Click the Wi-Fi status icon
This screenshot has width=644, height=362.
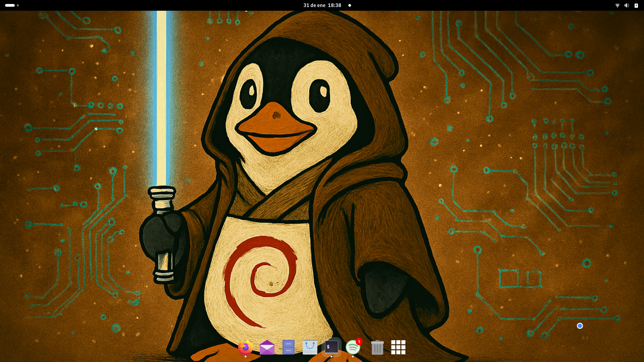[x=617, y=5]
